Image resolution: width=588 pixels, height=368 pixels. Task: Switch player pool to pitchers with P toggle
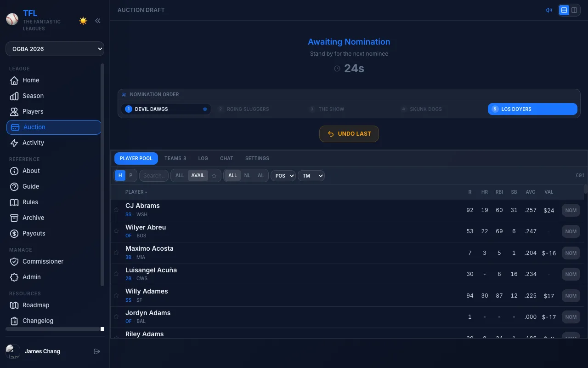pyautogui.click(x=130, y=175)
